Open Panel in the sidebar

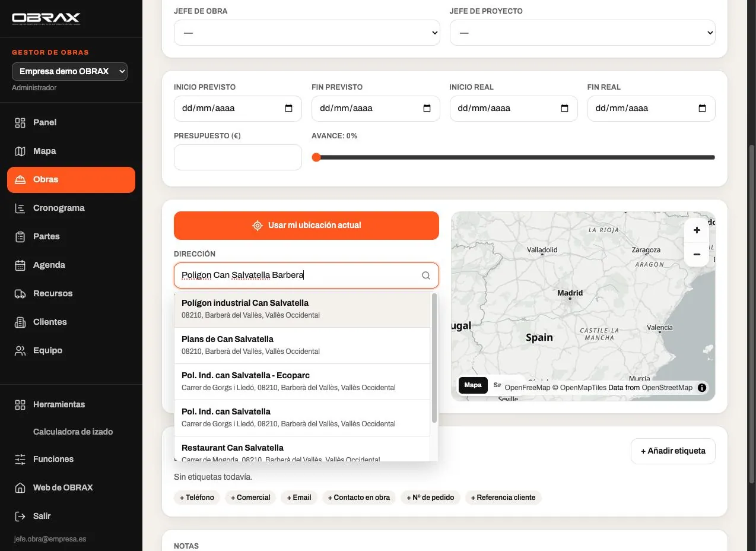coord(71,122)
